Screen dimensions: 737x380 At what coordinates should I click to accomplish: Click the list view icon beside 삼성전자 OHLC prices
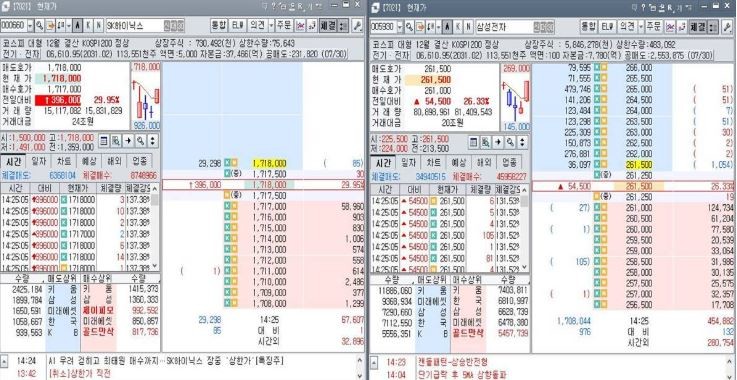click(x=473, y=142)
